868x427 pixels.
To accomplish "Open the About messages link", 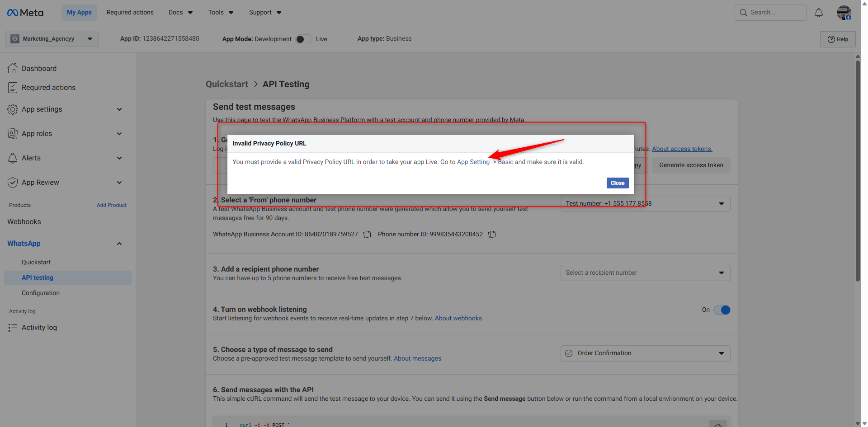I will coord(417,359).
